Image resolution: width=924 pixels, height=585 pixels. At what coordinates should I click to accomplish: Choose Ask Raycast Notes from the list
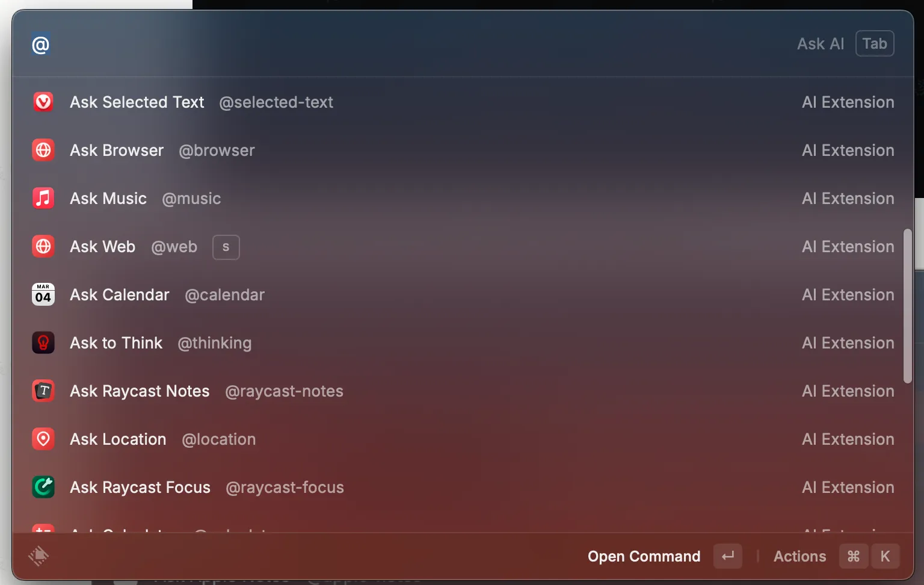(463, 391)
